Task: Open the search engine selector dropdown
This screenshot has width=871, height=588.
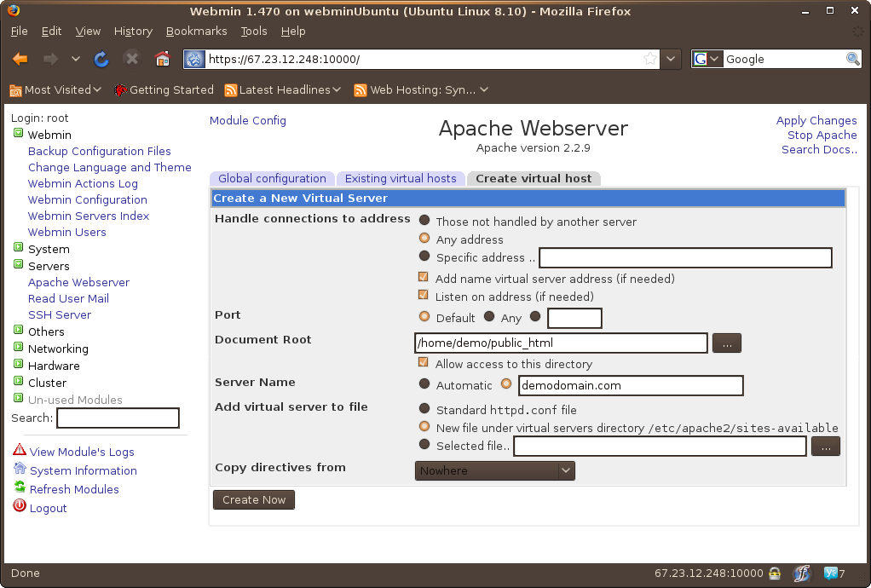Action: click(707, 59)
